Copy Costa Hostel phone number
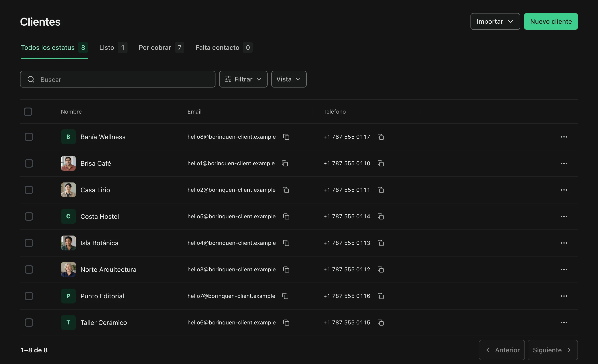598x364 pixels. 380,216
